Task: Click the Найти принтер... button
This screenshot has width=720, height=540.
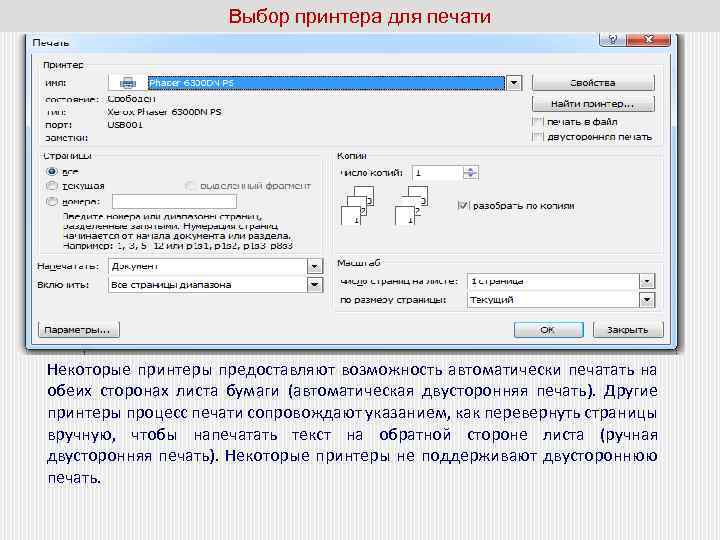Action: [593, 104]
